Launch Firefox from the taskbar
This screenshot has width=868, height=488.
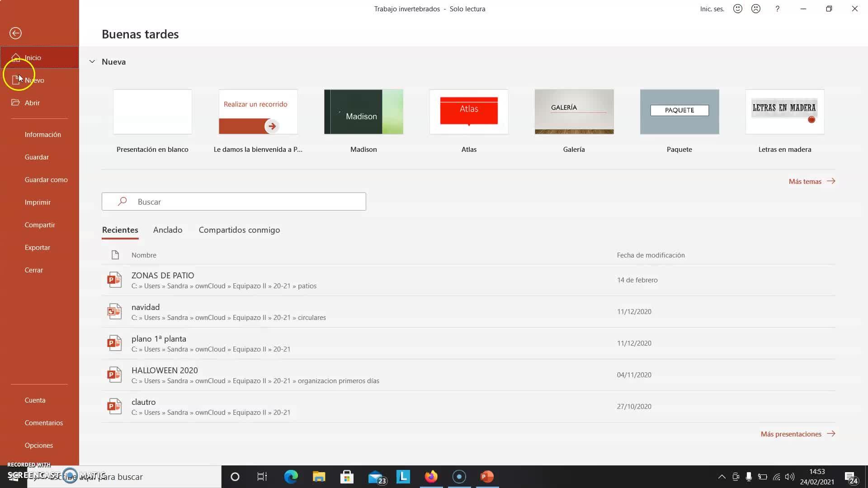(431, 477)
